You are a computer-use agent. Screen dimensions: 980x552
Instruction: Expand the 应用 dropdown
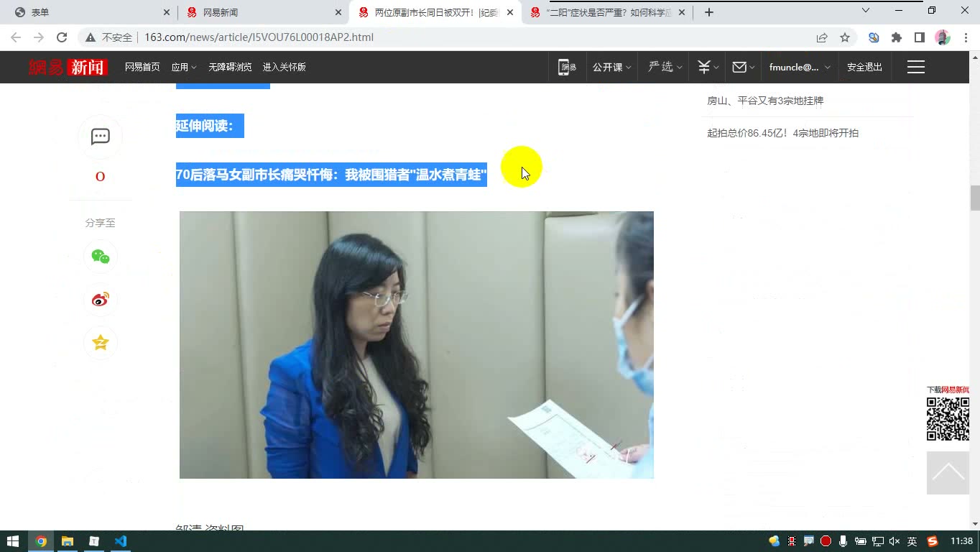183,67
